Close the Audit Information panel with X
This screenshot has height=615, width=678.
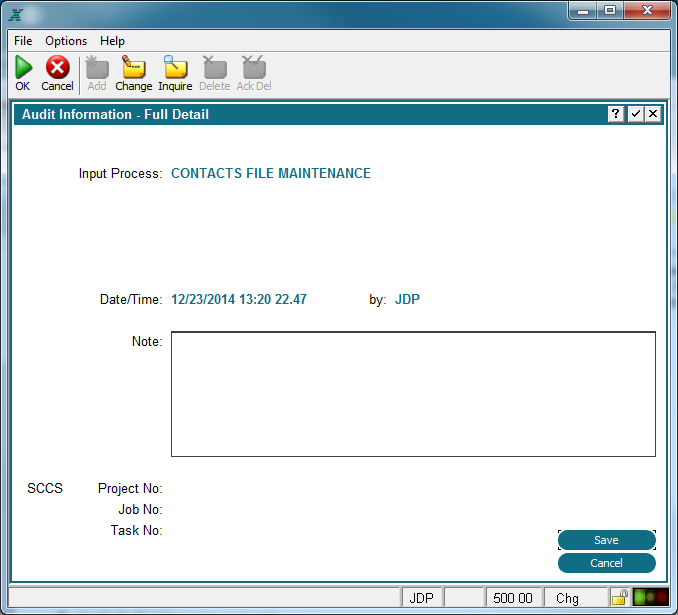[653, 114]
